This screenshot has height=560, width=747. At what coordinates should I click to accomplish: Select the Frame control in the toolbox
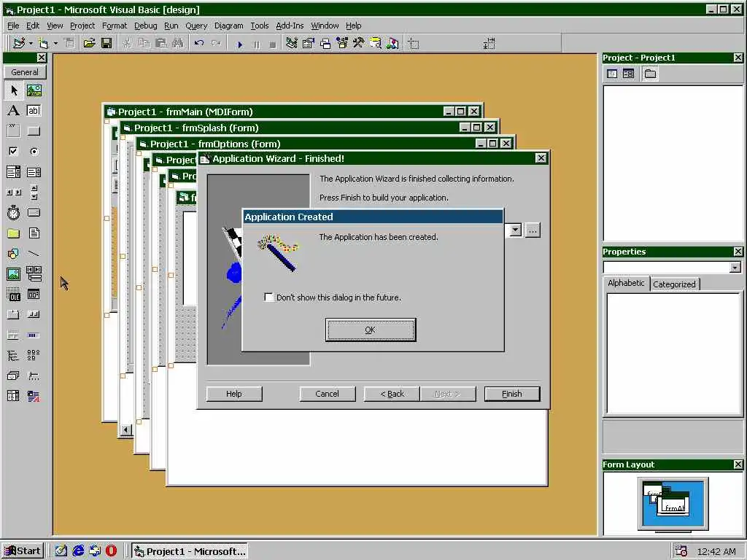pos(14,131)
